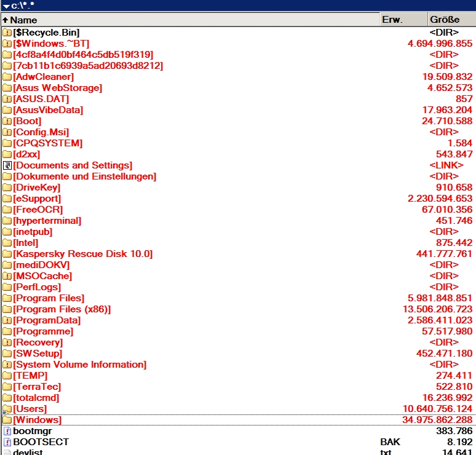
Task: Click the Windows folder icon
Action: tap(7, 420)
